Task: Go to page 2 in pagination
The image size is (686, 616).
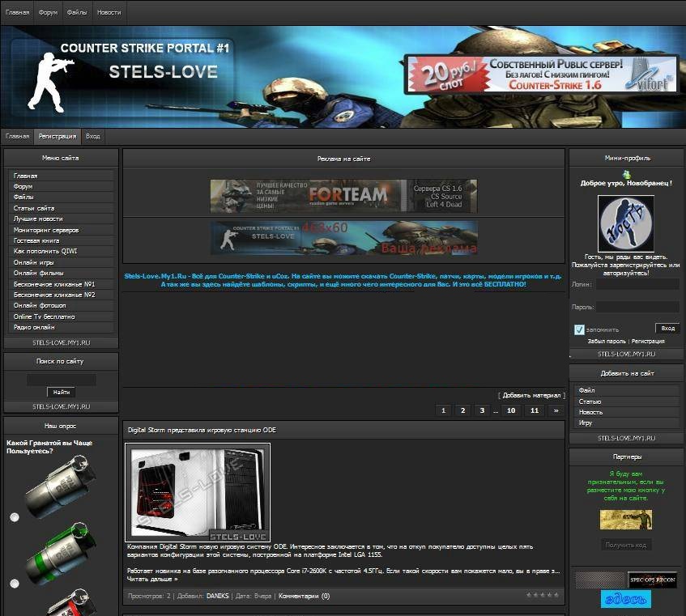Action: pos(462,410)
